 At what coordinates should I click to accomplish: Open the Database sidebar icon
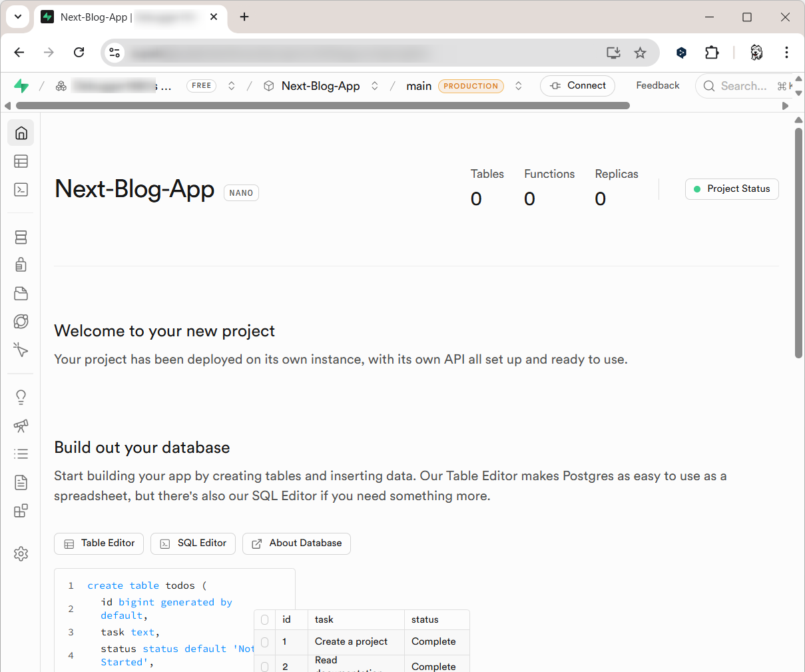tap(21, 237)
